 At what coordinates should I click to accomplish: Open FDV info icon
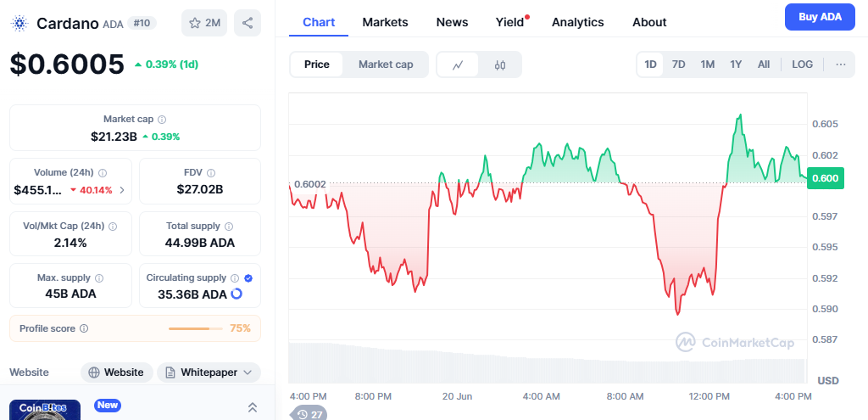(211, 173)
